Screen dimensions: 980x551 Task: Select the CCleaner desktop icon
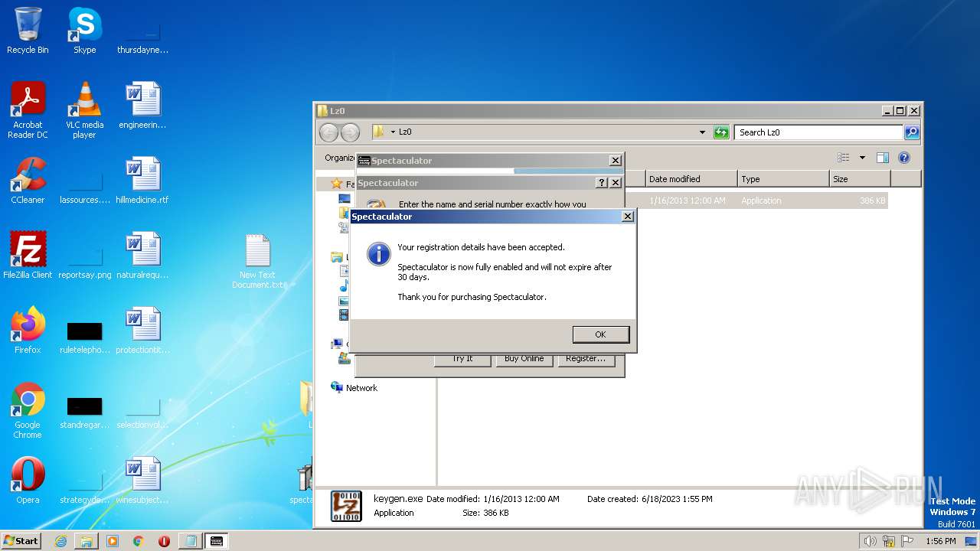28,181
